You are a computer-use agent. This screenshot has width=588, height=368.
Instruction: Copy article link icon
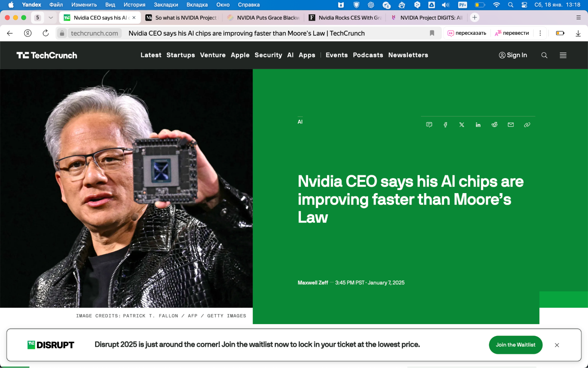[527, 125]
